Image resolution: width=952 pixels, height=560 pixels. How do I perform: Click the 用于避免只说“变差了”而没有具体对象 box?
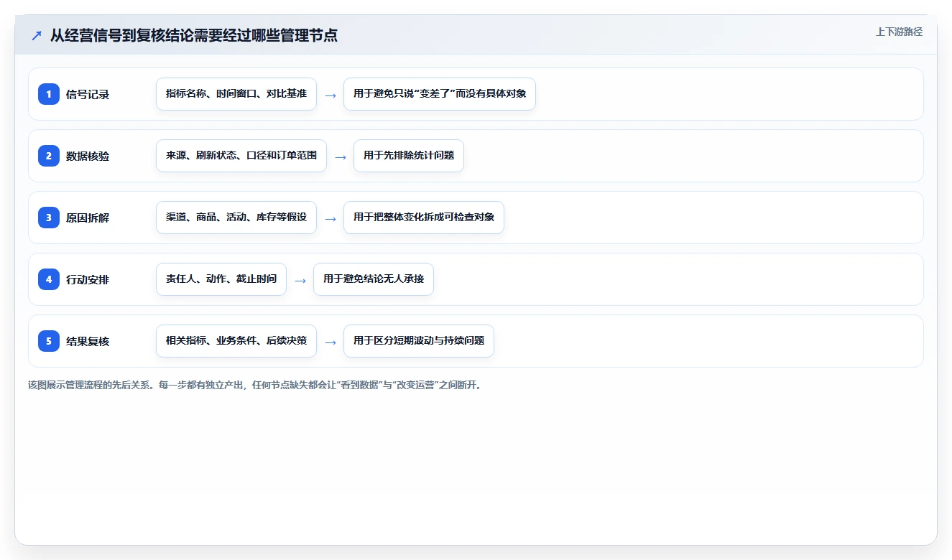pos(440,94)
